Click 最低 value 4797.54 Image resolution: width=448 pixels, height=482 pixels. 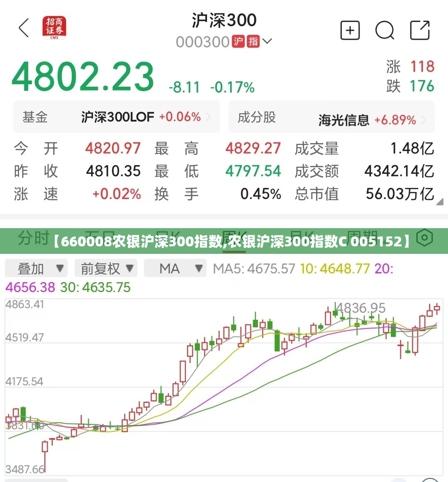point(253,171)
